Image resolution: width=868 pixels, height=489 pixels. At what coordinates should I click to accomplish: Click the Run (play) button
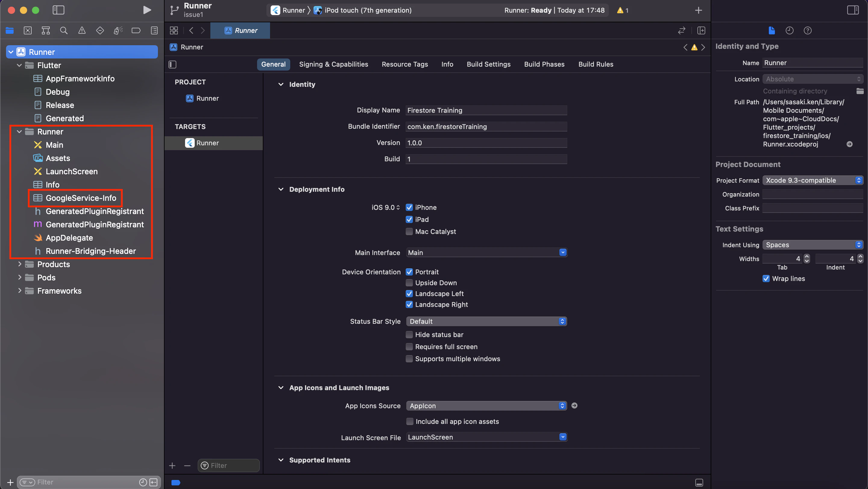(146, 10)
